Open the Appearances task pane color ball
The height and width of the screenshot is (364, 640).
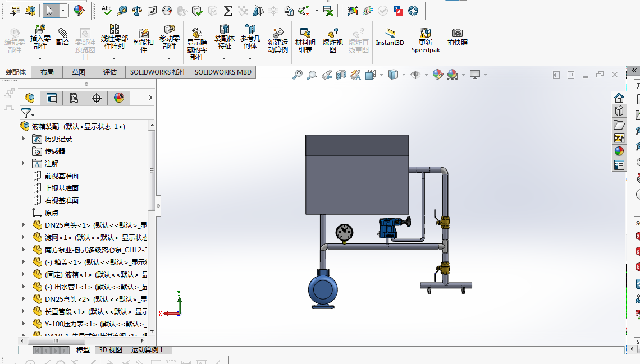[x=619, y=151]
